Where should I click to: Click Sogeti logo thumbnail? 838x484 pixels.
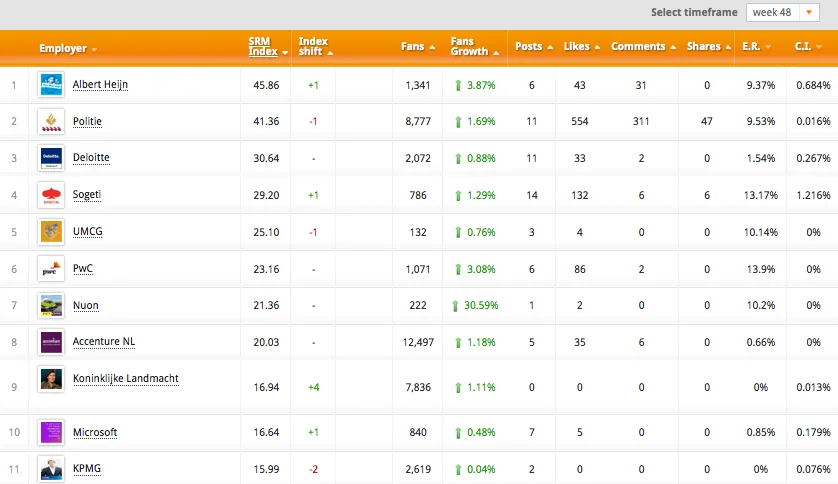click(51, 195)
